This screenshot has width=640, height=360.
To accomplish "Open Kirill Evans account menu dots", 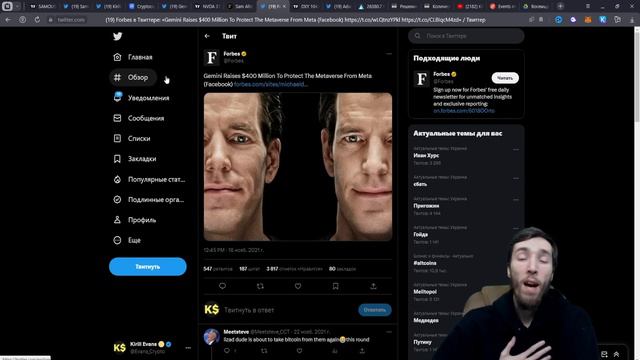I will pos(188,348).
